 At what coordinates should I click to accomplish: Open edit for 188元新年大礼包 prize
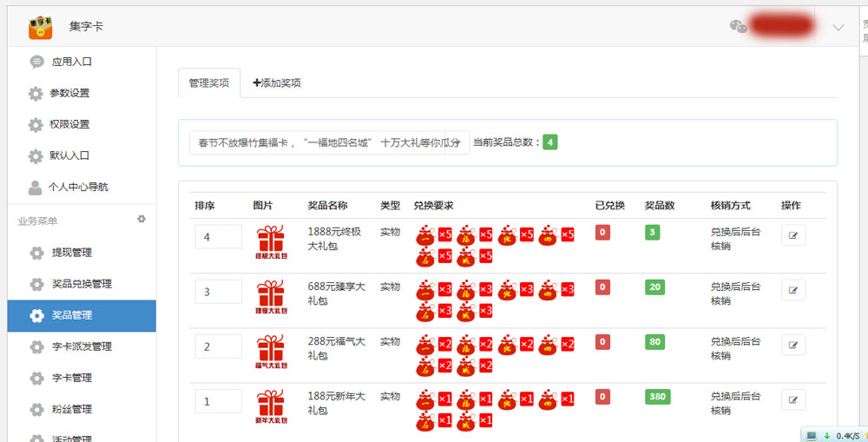[x=792, y=399]
